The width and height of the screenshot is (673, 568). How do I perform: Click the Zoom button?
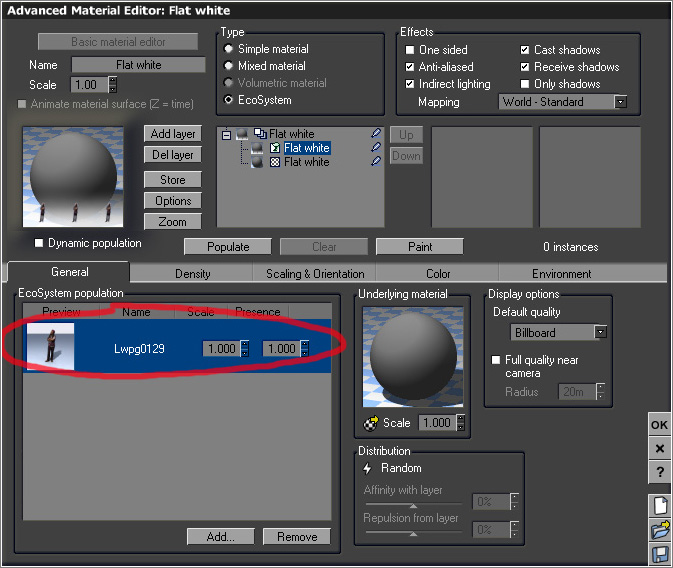pos(173,222)
